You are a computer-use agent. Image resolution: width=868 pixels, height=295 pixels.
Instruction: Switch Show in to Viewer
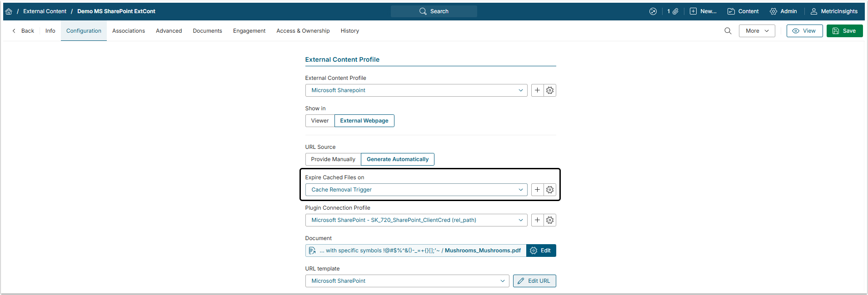click(320, 121)
